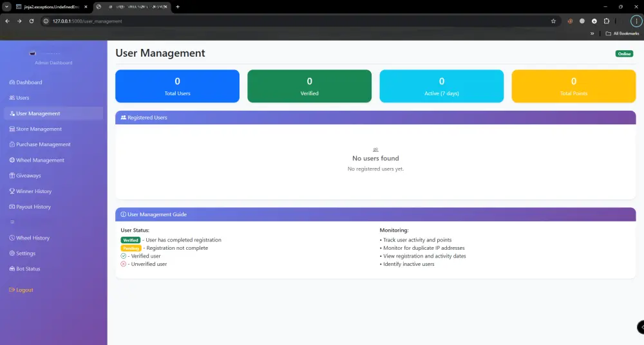Go back with the browser back arrow
Image resolution: width=644 pixels, height=345 pixels.
tap(7, 21)
